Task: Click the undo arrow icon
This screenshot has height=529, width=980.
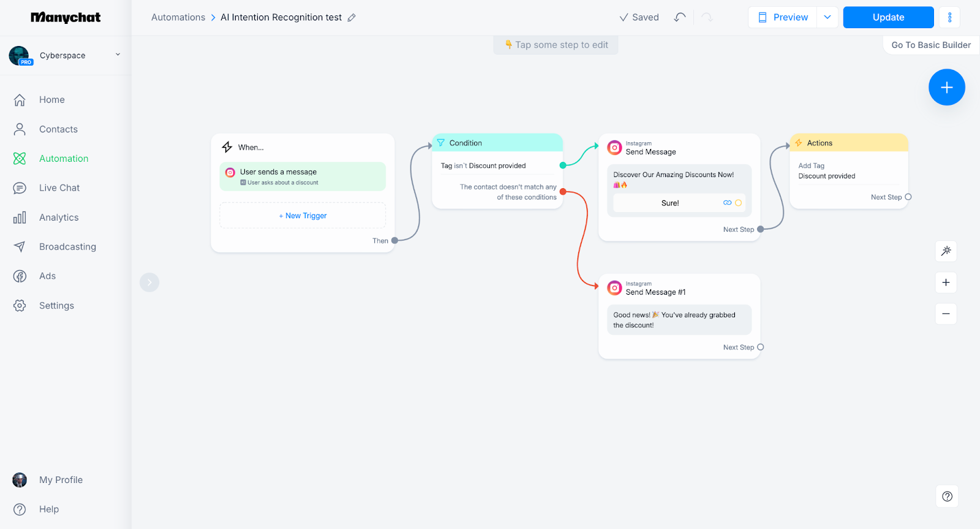Action: (680, 17)
